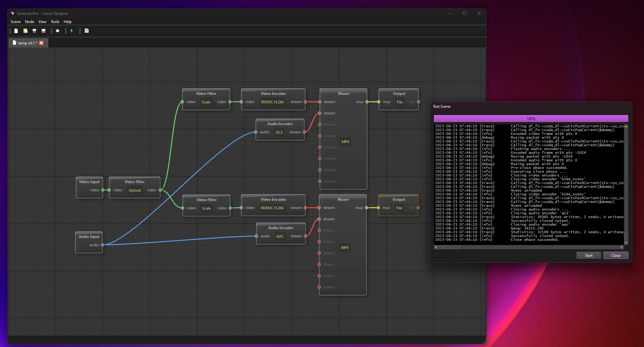
Task: Select the AC3 Audio Encoder node label
Action: pos(279,132)
